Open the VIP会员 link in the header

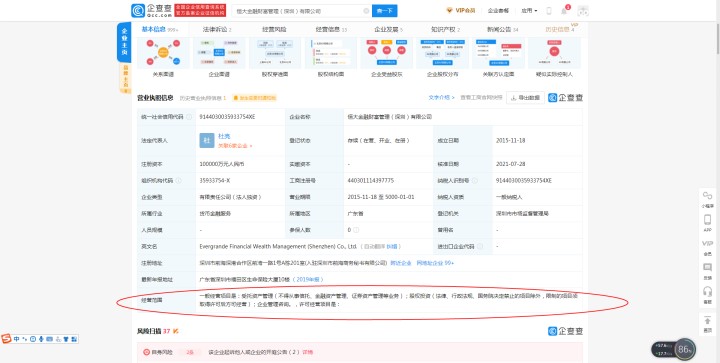click(461, 11)
